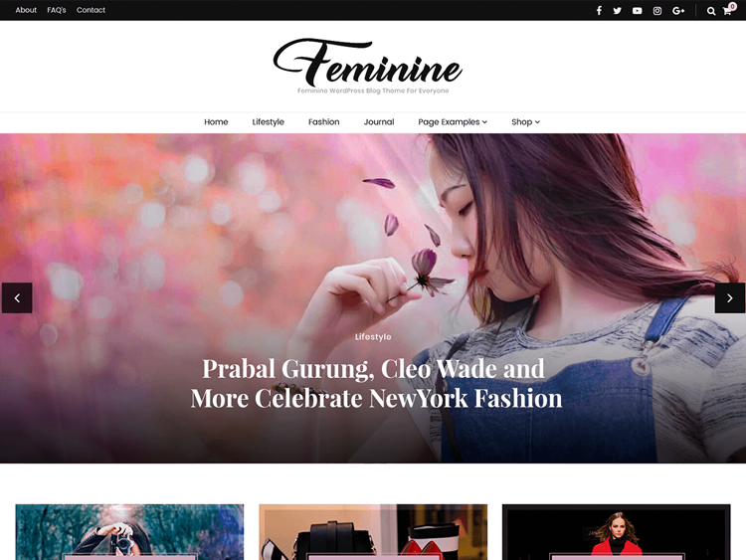Open the shopping cart icon
Image resolution: width=746 pixels, height=560 pixels.
point(728,10)
